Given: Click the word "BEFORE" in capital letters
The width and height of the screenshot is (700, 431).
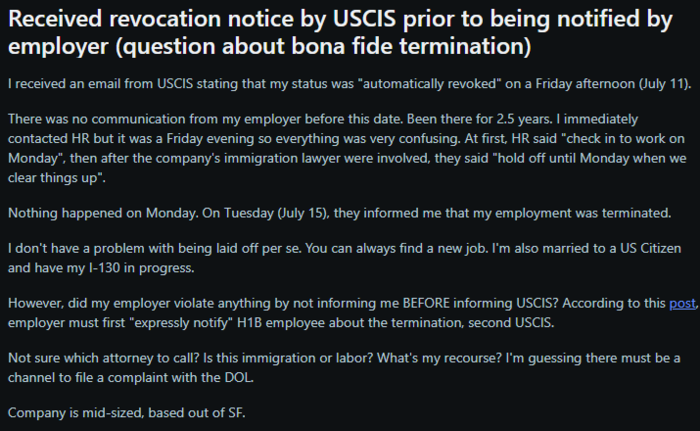Looking at the screenshot, I should [x=426, y=303].
